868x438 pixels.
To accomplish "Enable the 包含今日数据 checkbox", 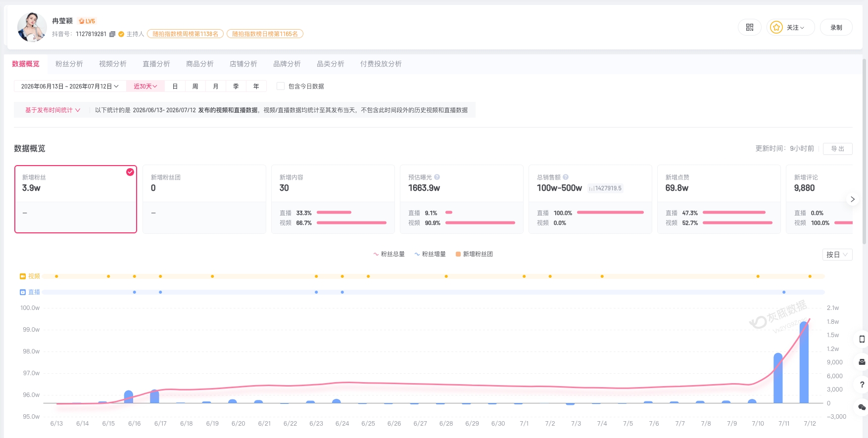I will coord(281,86).
